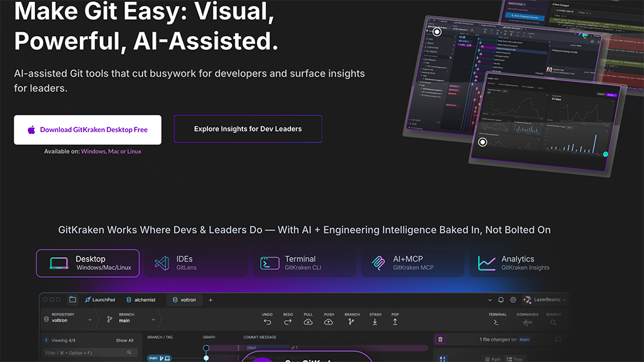Click the database icon beside the voltron repository

click(46, 319)
